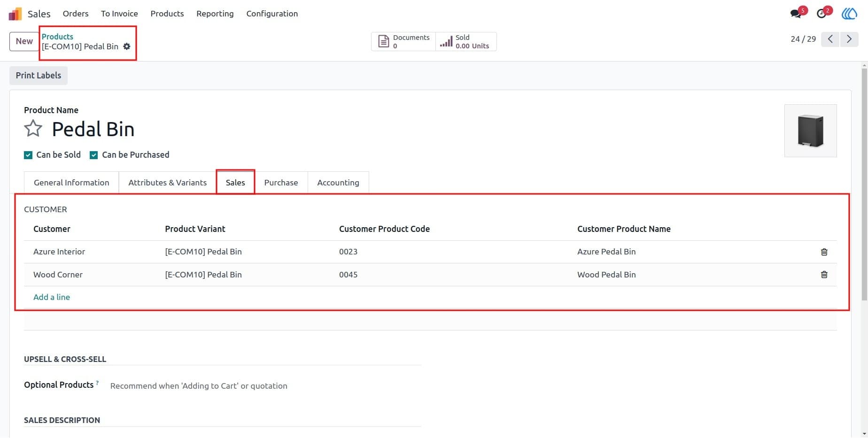Image resolution: width=868 pixels, height=438 pixels.
Task: Click the Wood Pedal Bin product name cell
Action: (606, 275)
